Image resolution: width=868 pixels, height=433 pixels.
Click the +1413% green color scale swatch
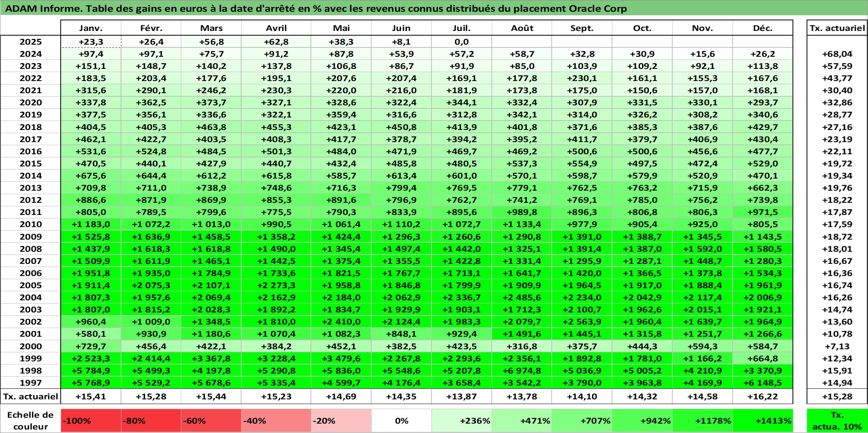coord(763,421)
